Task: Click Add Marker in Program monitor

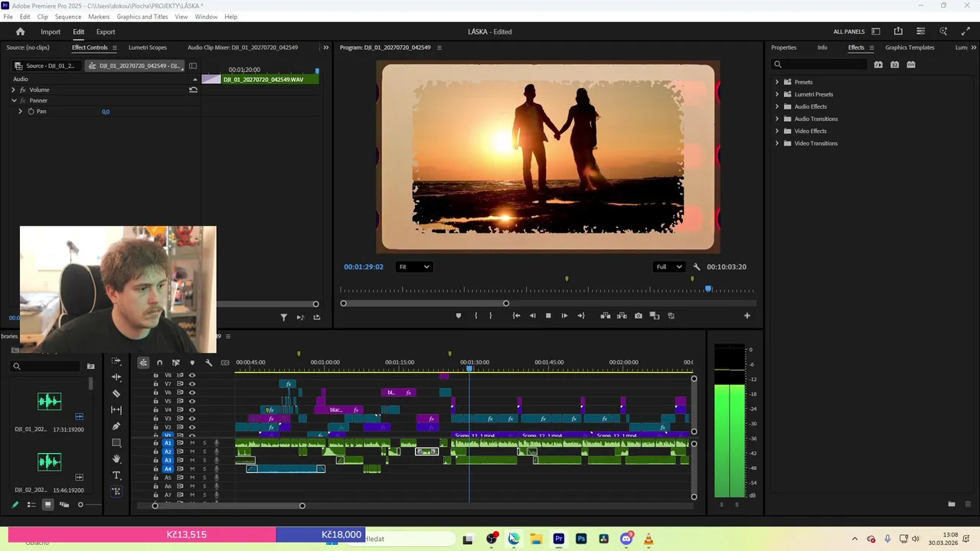Action: [459, 315]
